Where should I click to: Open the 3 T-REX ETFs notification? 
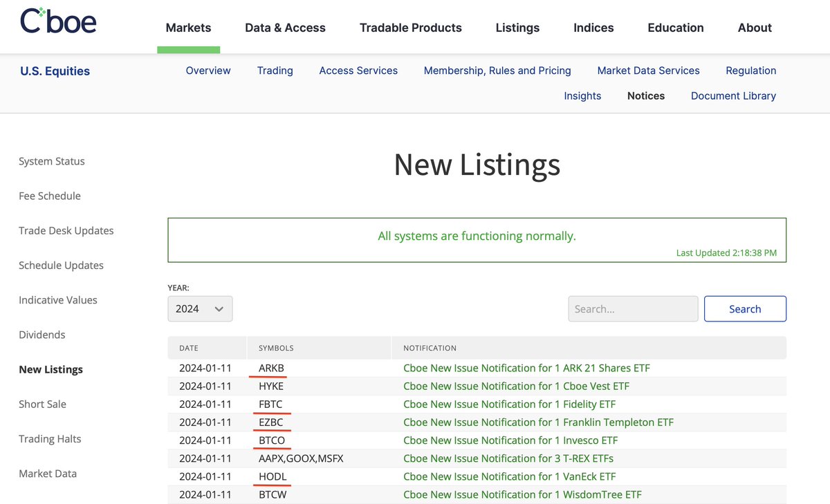coord(508,458)
